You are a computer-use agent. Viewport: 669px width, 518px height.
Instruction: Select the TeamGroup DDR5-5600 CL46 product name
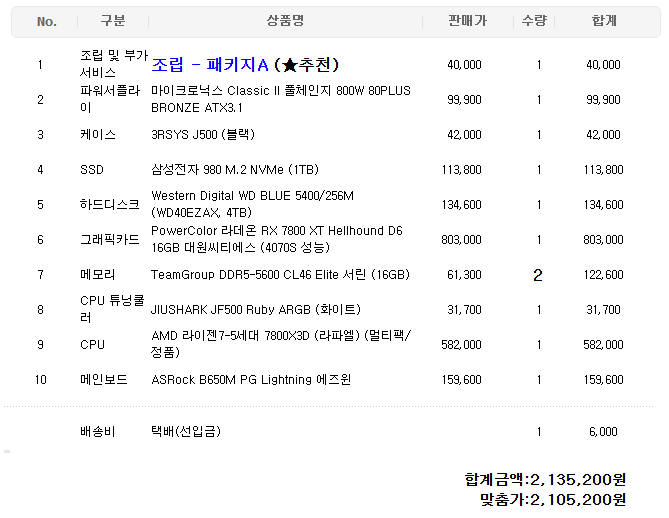[280, 274]
